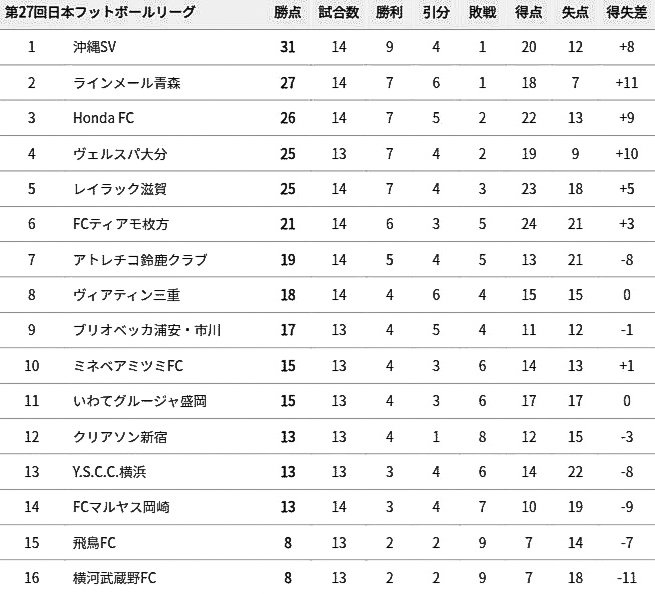Click the 第27回日本フットボールリーグ title
655x594 pixels.
tap(100, 13)
